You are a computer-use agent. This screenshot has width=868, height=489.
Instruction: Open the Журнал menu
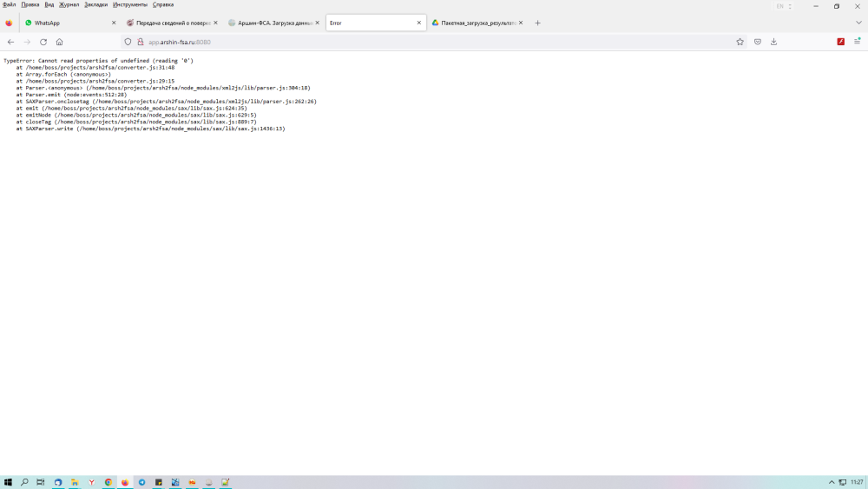click(x=69, y=4)
